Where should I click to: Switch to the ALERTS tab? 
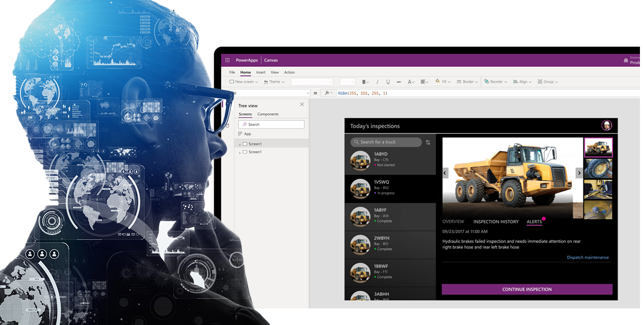pyautogui.click(x=534, y=221)
